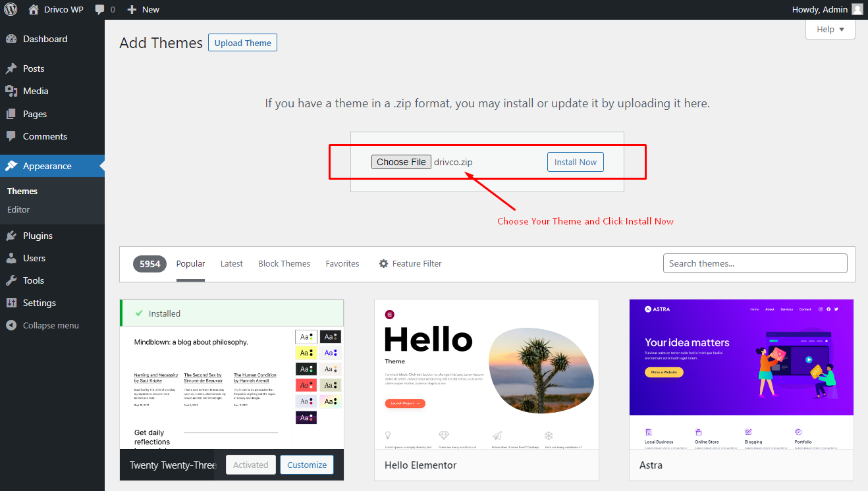Open the Admin avatar icon
868x491 pixels.
[x=857, y=9]
